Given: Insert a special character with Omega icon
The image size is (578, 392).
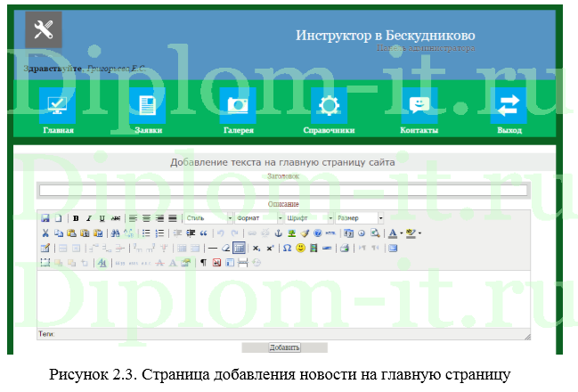Looking at the screenshot, I should pyautogui.click(x=288, y=249).
